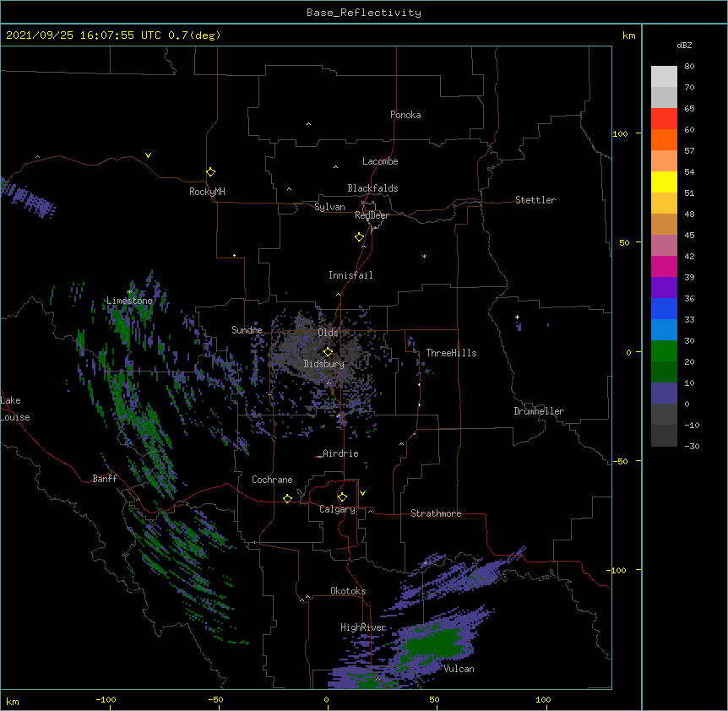Select the Sundre map label
This screenshot has height=711, width=728.
247,330
